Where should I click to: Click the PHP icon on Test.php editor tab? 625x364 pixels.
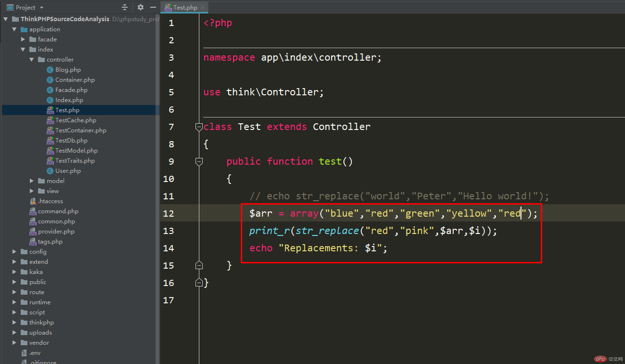point(168,7)
